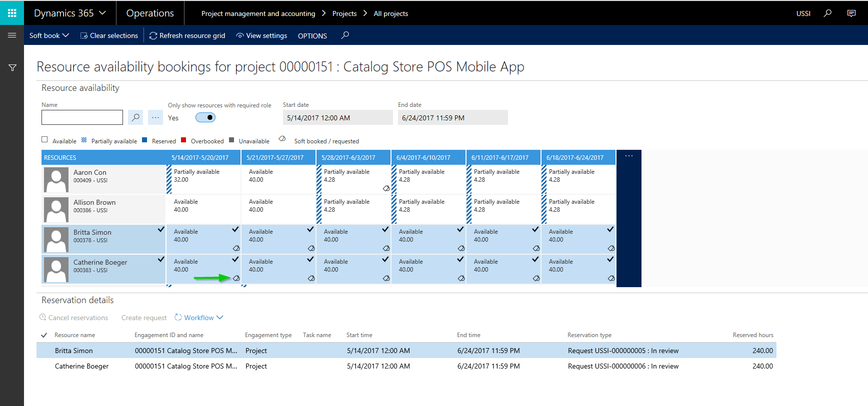The height and width of the screenshot is (406, 868).
Task: Toggle Only show resources with required role
Action: click(x=205, y=118)
